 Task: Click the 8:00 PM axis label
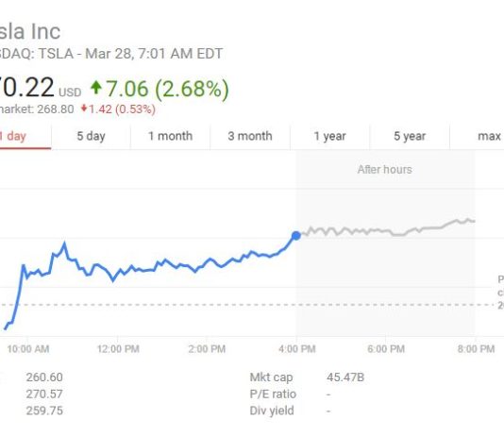pos(476,349)
